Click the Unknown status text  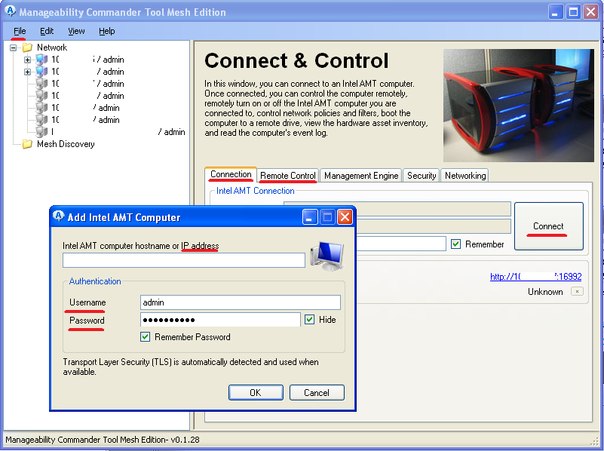tap(545, 292)
